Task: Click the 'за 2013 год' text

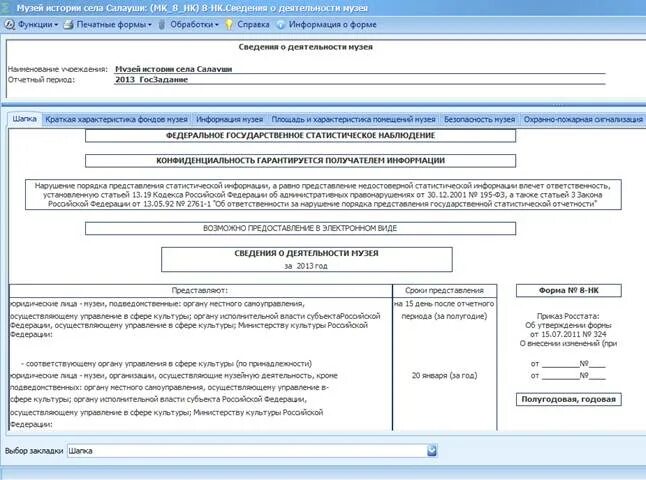Action: 306,266
